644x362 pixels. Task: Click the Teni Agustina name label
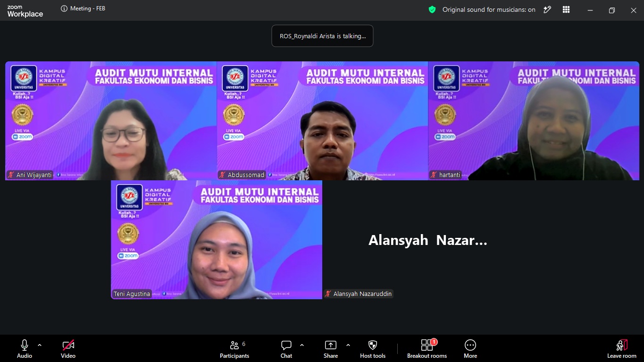pyautogui.click(x=132, y=294)
